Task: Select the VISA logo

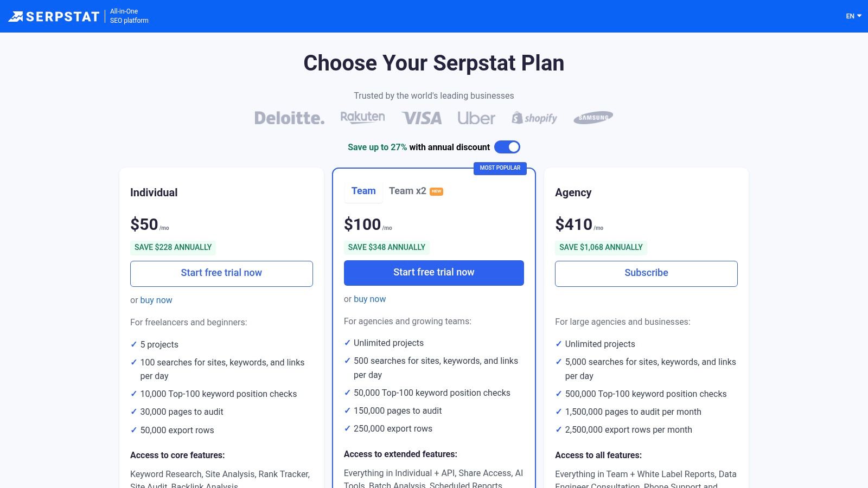Action: pyautogui.click(x=422, y=117)
